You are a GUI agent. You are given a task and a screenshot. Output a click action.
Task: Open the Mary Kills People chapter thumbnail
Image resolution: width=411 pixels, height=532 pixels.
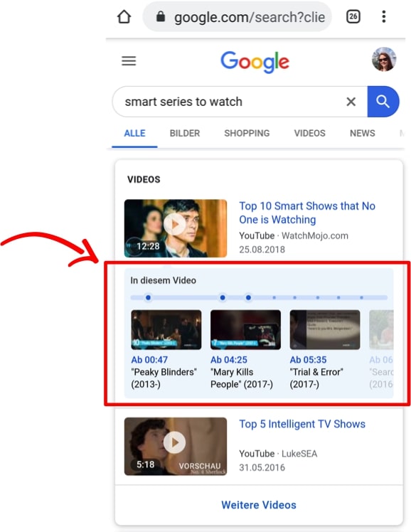pos(245,329)
